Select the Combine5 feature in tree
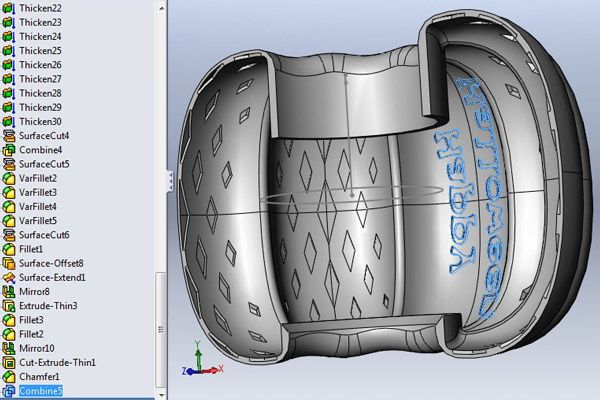This screenshot has height=400, width=600. [41, 391]
